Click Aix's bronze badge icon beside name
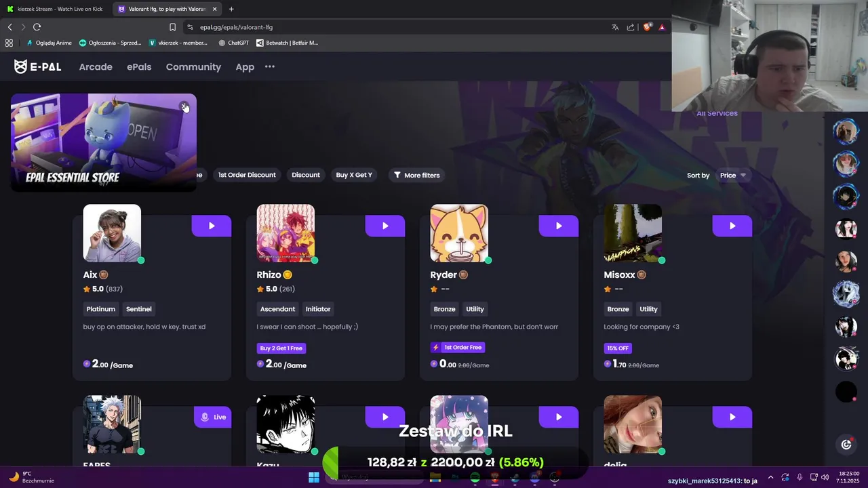Screen dimensions: 868x488 (104, 274)
